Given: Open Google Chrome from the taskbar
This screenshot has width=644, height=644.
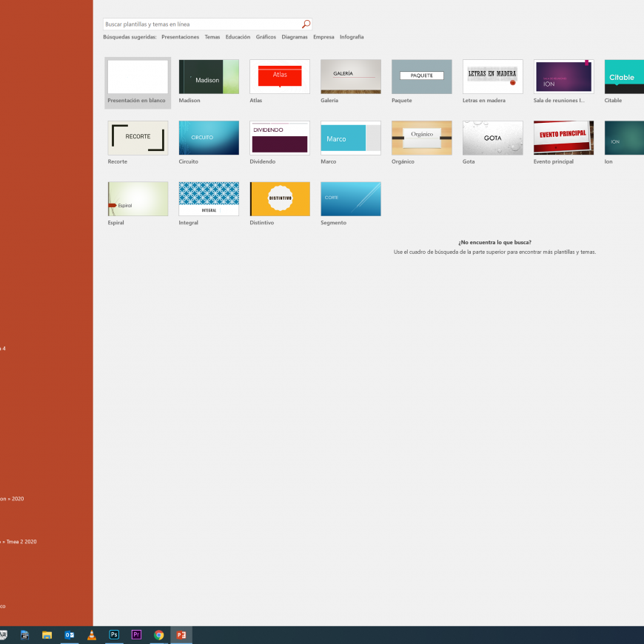Looking at the screenshot, I should point(159,635).
